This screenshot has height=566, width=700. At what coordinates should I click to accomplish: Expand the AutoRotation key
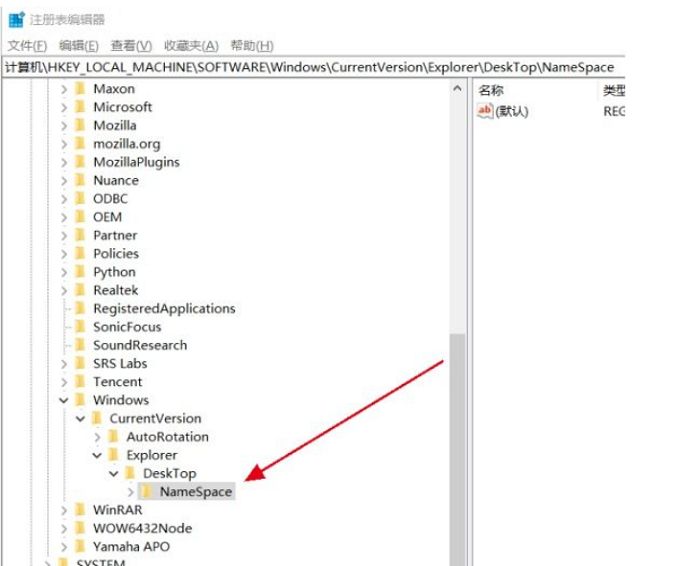point(97,437)
